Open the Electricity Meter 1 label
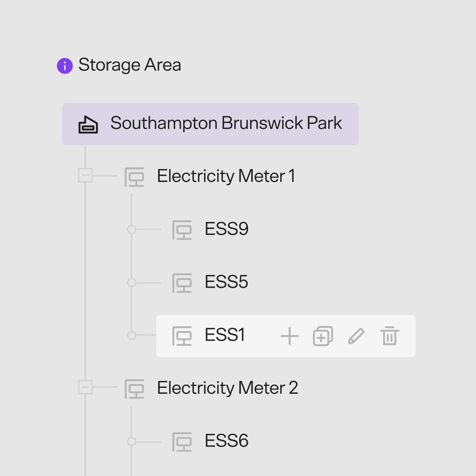The width and height of the screenshot is (476, 476). pos(226,176)
